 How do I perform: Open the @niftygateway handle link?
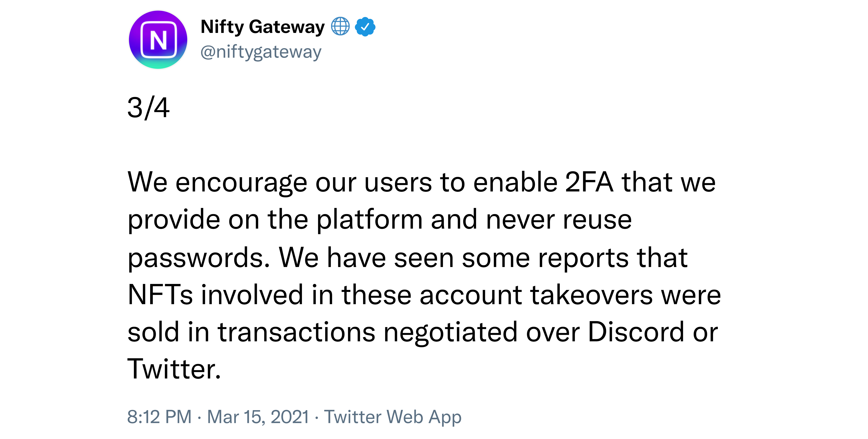261,52
